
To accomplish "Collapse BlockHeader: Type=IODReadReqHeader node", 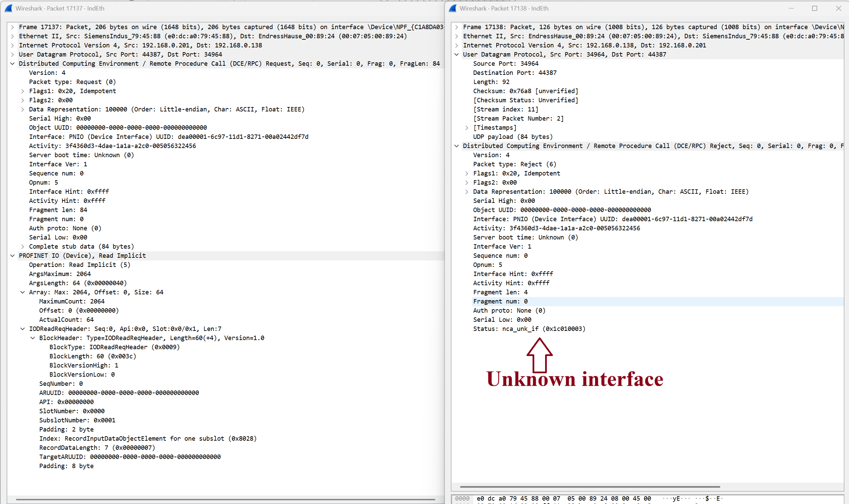I will point(33,338).
